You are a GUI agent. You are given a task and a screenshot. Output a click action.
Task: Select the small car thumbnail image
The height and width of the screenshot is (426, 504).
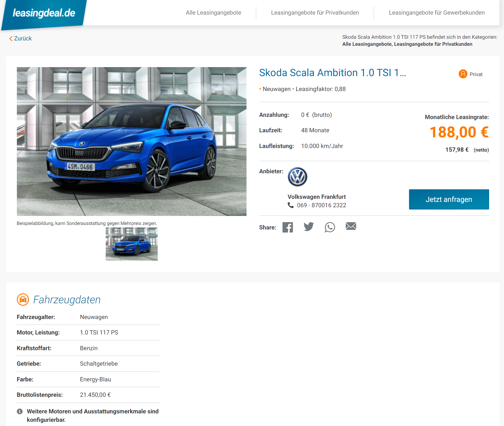click(132, 244)
